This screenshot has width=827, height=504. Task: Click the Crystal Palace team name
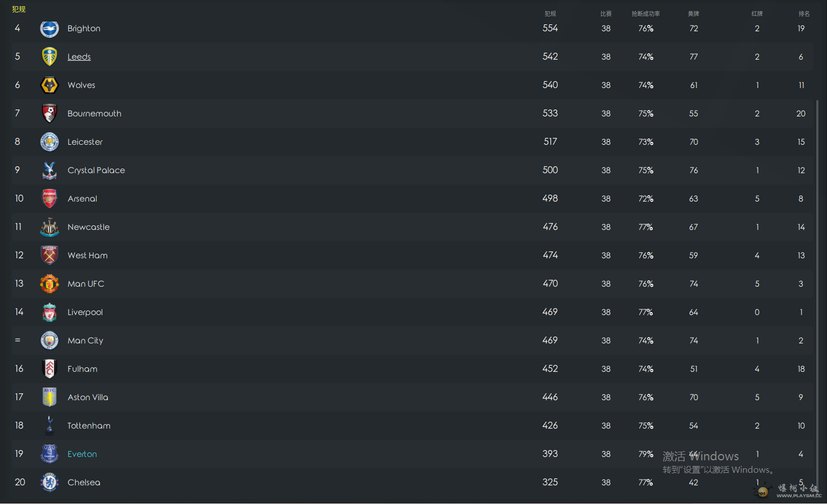96,170
